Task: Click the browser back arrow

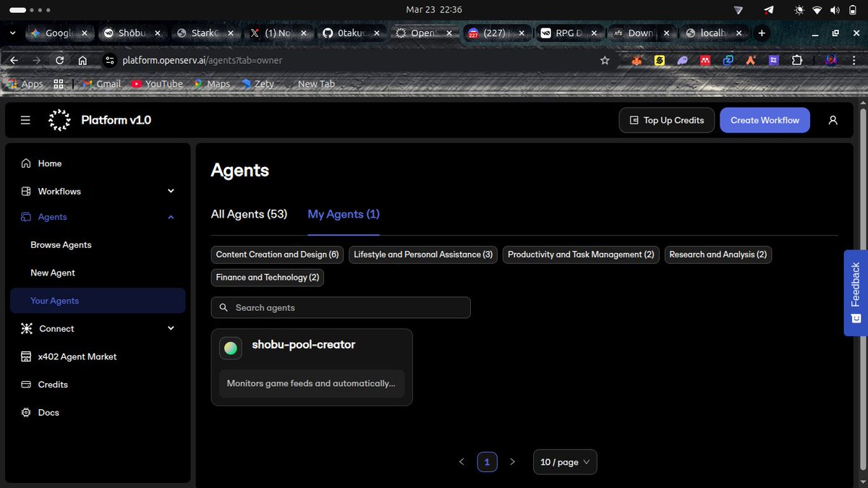Action: click(x=14, y=60)
